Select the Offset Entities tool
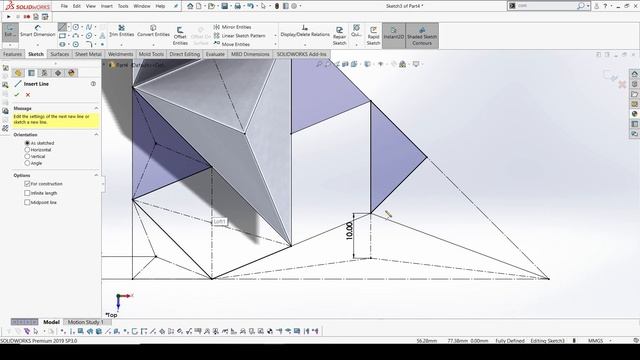Screen dimensions: 640x360 tap(180, 36)
